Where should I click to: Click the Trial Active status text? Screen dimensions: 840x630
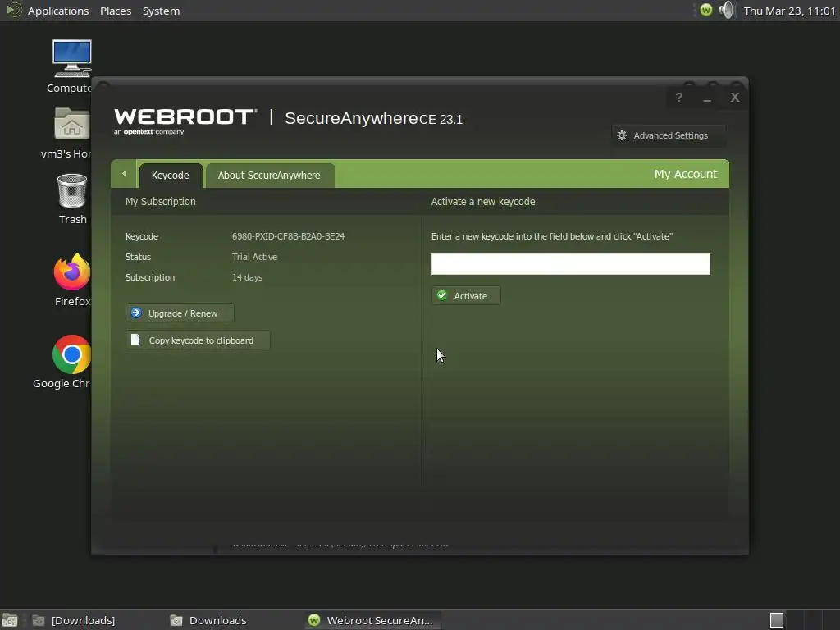click(x=254, y=257)
